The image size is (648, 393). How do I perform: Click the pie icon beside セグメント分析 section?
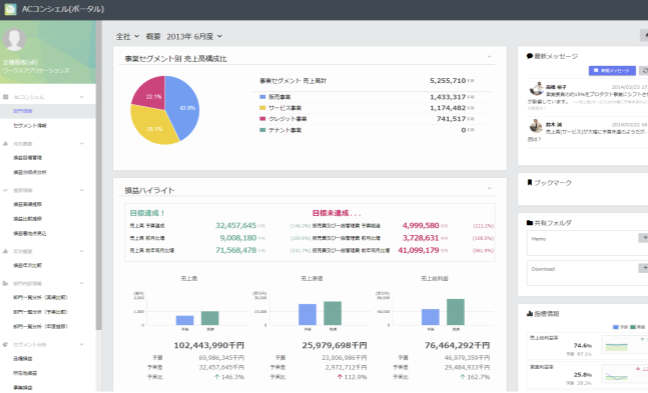pos(5,344)
